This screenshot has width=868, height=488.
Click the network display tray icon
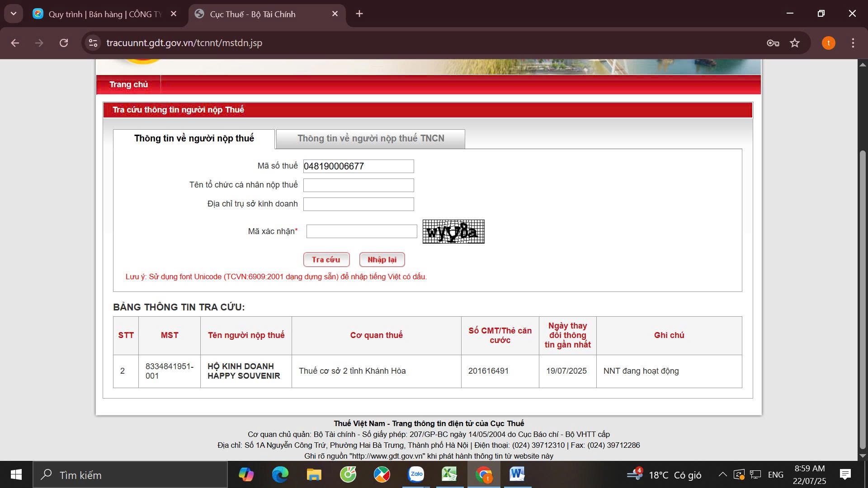pos(755,474)
